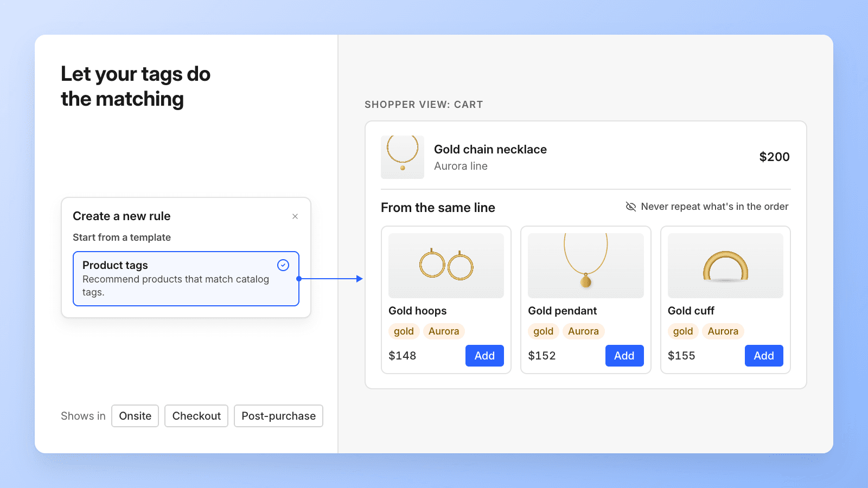View the Gold pendant product image

click(x=586, y=266)
